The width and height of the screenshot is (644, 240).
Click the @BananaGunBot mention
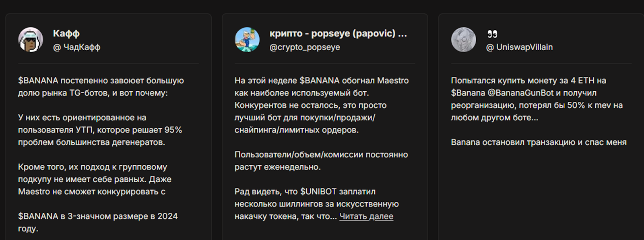[520, 93]
